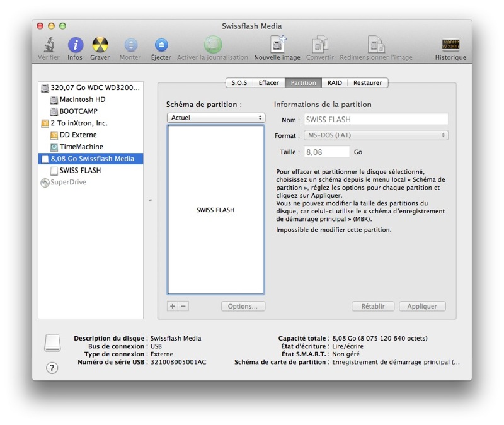Viewport: 504px width, 425px height.
Task: Open the Infos toolbar icon
Action: pyautogui.click(x=75, y=45)
